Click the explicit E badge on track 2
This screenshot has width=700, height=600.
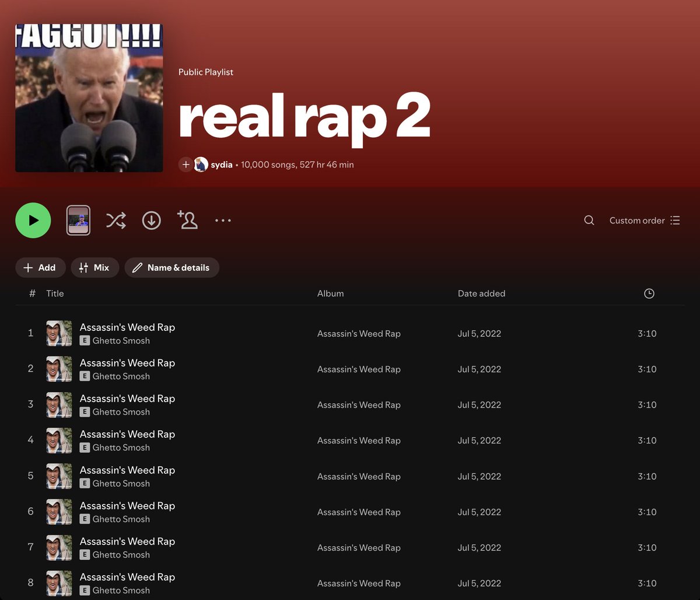pos(85,376)
